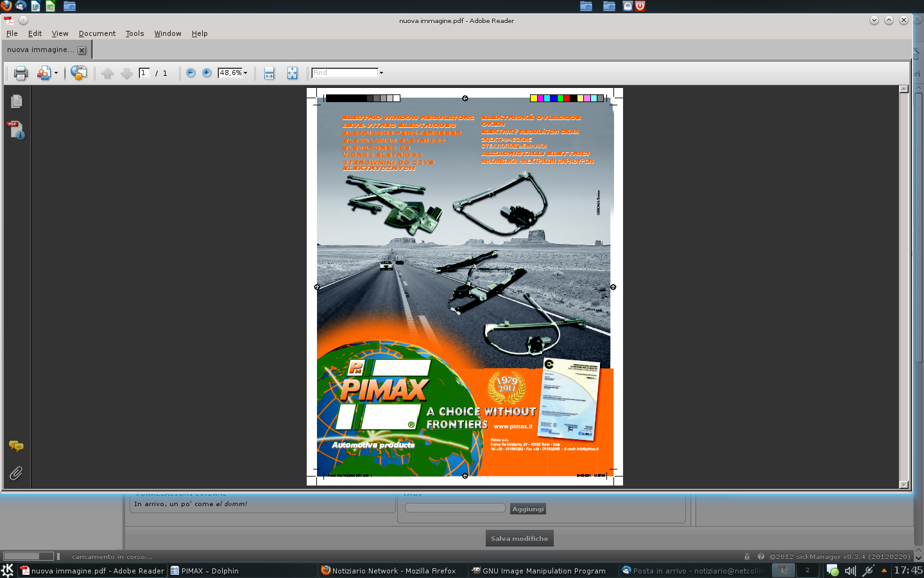Click the round on-all-desktops title bar button
924x578 pixels.
pyautogui.click(x=23, y=20)
